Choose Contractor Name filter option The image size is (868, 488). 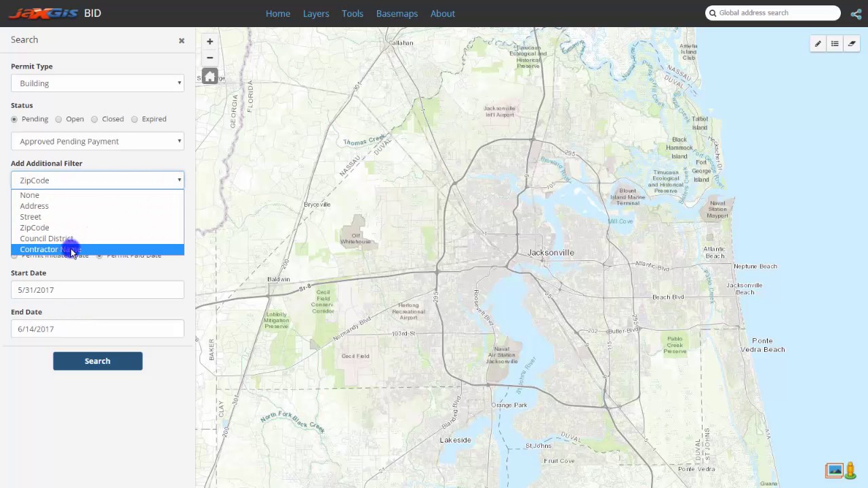98,249
